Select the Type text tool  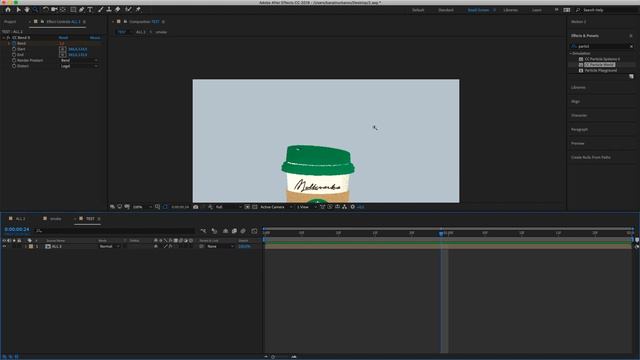pyautogui.click(x=90, y=9)
